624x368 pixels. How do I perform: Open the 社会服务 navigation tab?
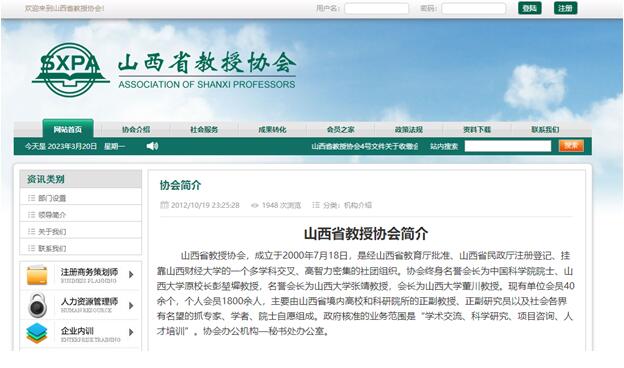click(204, 129)
